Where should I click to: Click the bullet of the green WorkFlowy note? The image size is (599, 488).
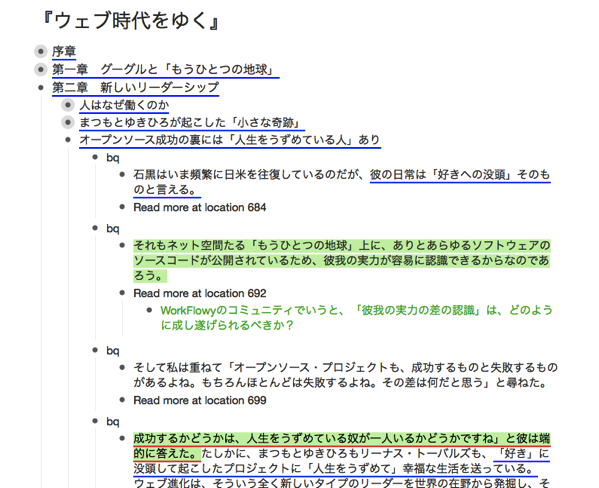click(149, 310)
